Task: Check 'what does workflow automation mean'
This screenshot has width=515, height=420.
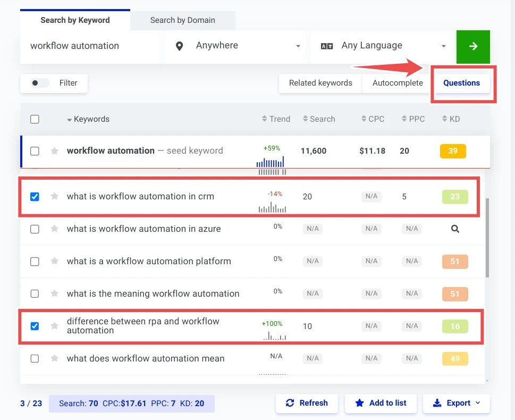Action: 35,358
